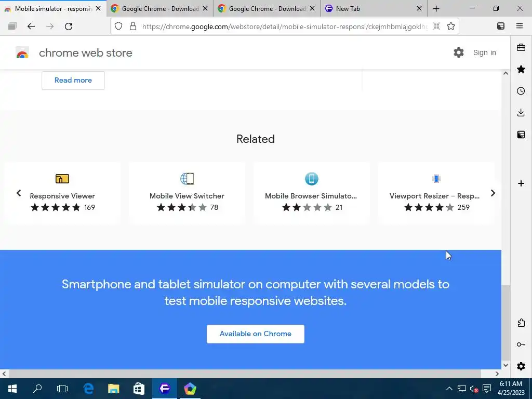The height and width of the screenshot is (399, 532).
Task: Click horizontal scrollbar right arrow
Action: pos(497,374)
